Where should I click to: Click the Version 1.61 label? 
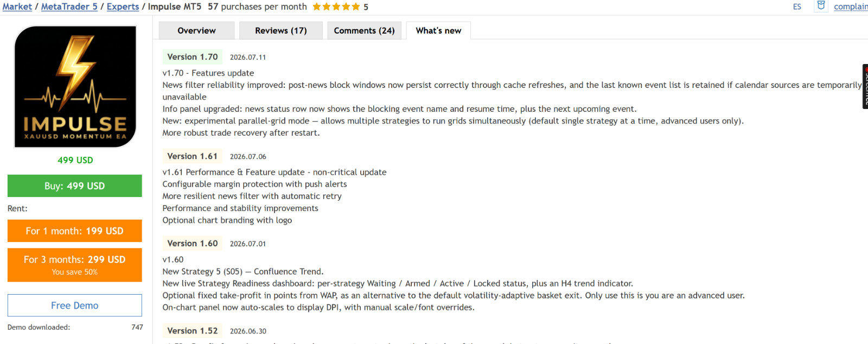(x=193, y=156)
